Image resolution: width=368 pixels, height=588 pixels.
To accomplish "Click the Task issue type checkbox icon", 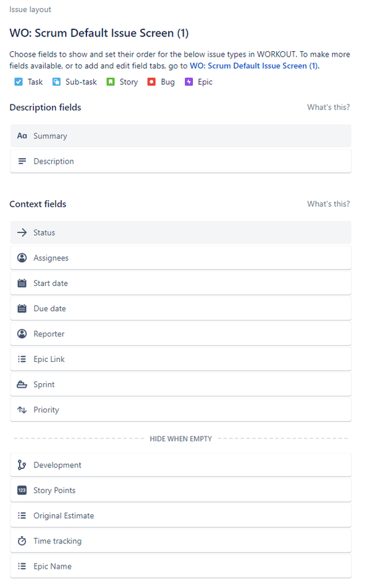I will [x=19, y=82].
